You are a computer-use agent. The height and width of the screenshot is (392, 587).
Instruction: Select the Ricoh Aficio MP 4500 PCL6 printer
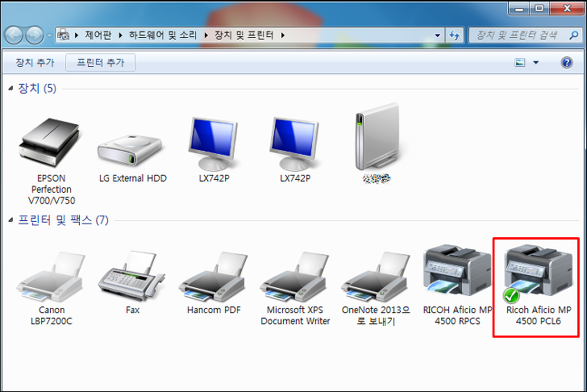539,273
